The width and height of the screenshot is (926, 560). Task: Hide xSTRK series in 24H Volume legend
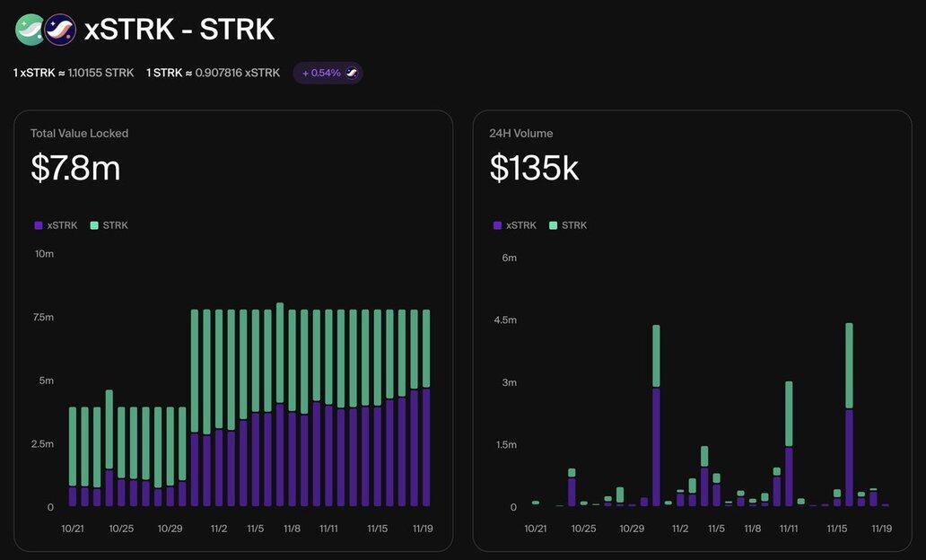pos(515,225)
